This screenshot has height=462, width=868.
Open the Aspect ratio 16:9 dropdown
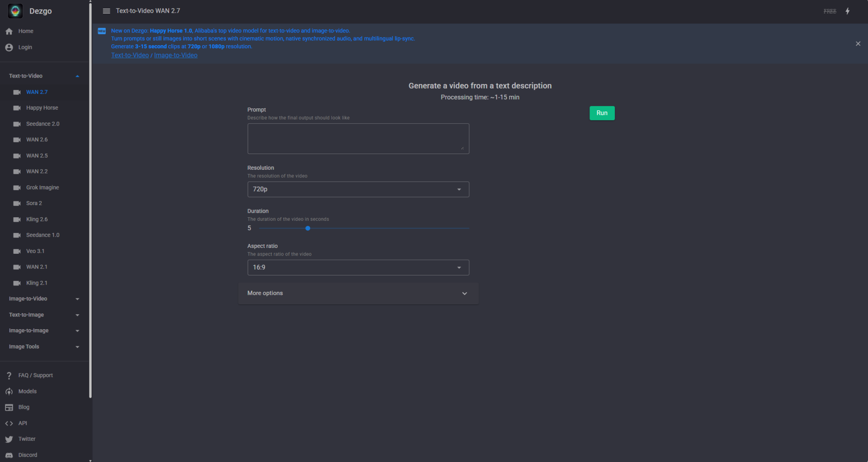click(358, 267)
